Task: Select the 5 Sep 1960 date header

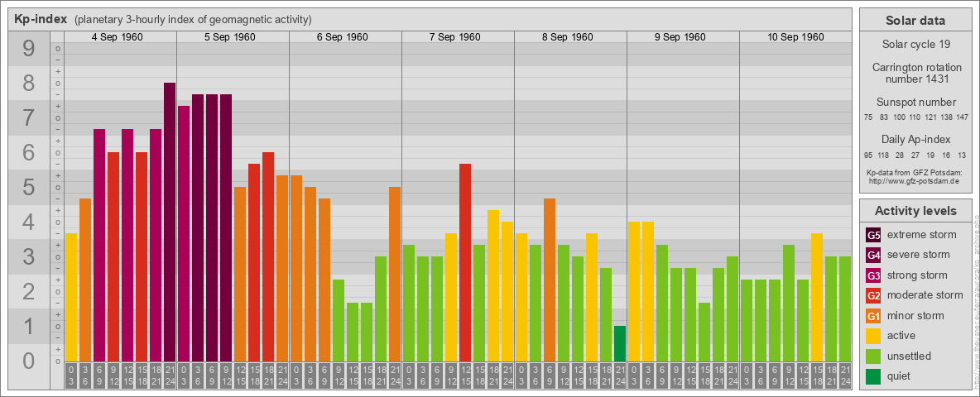Action: [x=230, y=37]
